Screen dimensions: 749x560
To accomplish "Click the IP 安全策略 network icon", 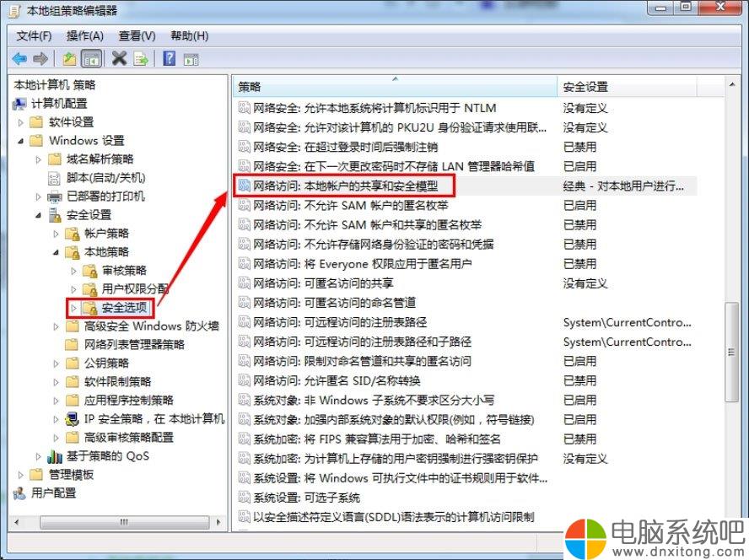I will pyautogui.click(x=73, y=419).
